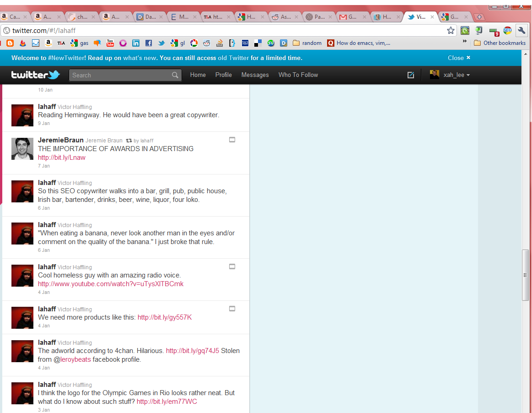Open the http://bit.ly/Lnaw link
The height and width of the screenshot is (413, 532).
click(61, 157)
